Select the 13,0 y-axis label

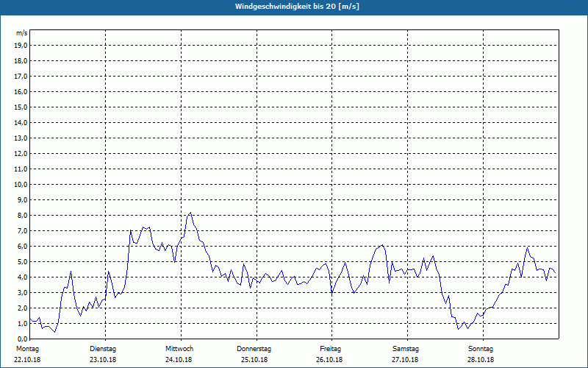21,138
